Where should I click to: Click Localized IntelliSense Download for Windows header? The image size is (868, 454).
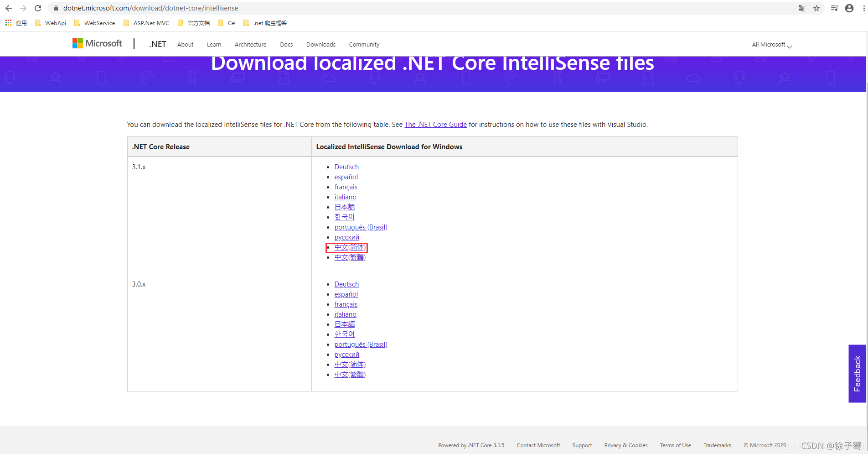525,147
